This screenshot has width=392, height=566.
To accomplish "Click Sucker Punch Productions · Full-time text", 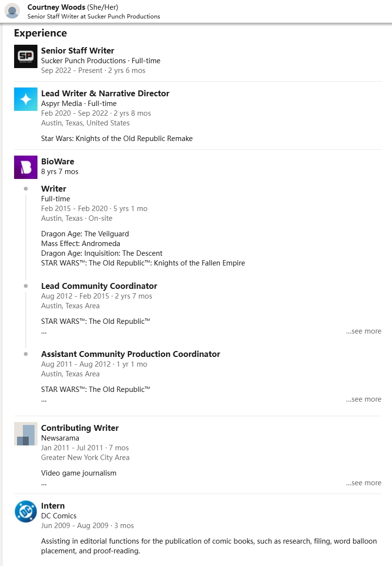I will [x=101, y=61].
